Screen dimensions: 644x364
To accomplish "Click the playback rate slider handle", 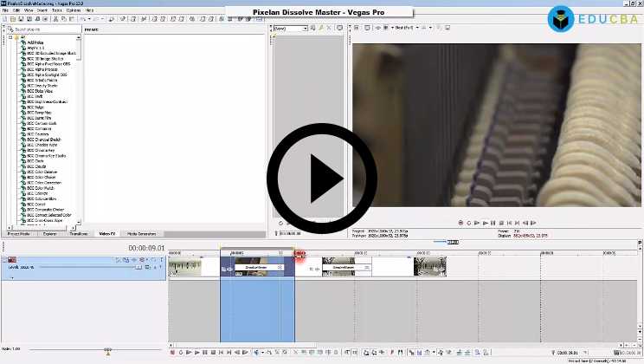I will pyautogui.click(x=107, y=351).
